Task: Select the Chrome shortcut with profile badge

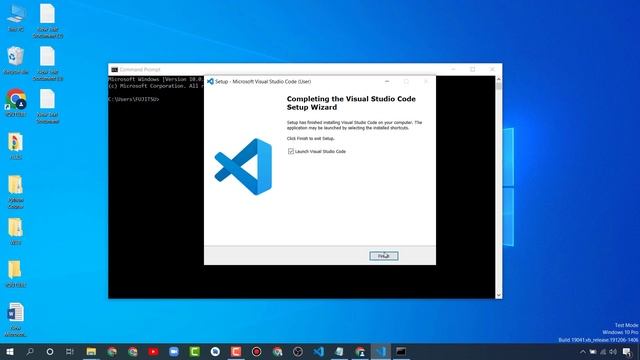Action: (x=16, y=103)
